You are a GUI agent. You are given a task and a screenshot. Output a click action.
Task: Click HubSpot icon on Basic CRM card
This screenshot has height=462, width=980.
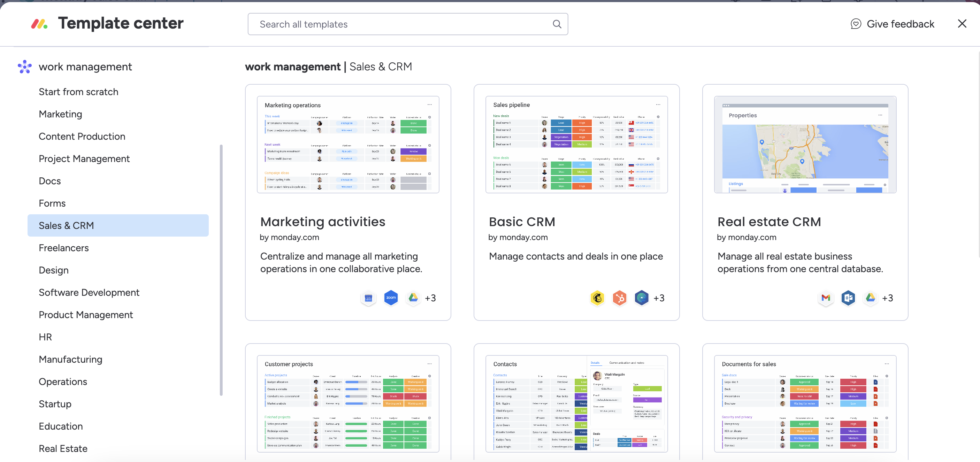[619, 298]
